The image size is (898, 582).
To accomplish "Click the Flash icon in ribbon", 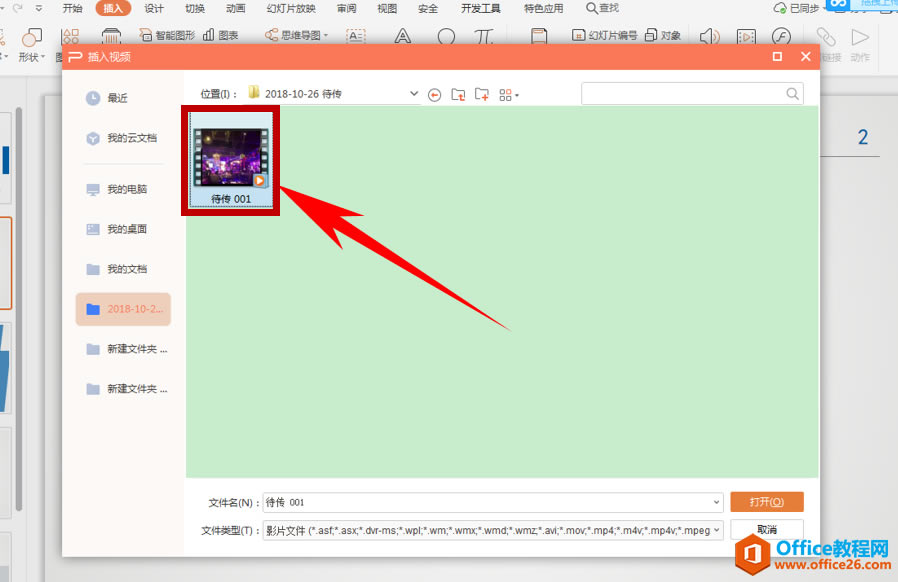I will pos(781,37).
